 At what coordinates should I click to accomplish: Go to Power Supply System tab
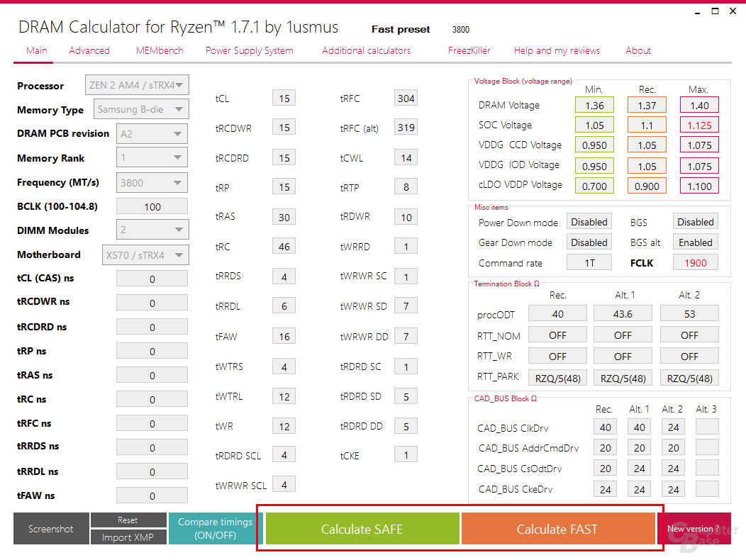point(250,50)
